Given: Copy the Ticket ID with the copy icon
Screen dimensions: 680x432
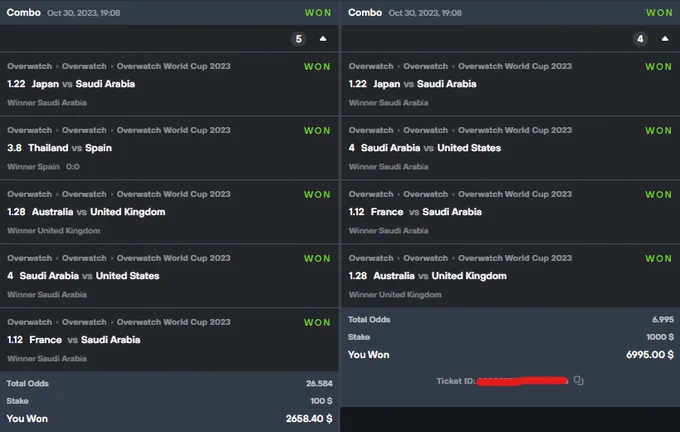Looking at the screenshot, I should [x=579, y=380].
